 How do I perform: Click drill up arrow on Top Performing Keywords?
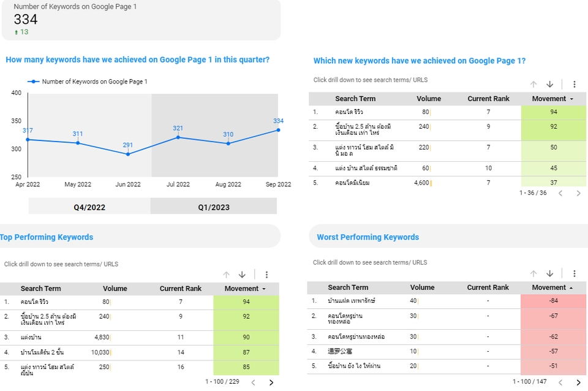coord(226,274)
